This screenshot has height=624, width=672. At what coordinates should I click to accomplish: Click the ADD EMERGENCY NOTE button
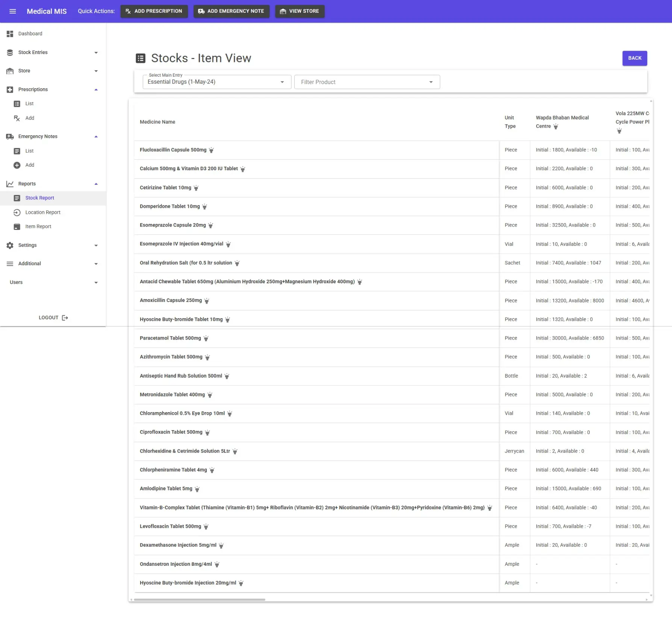231,11
